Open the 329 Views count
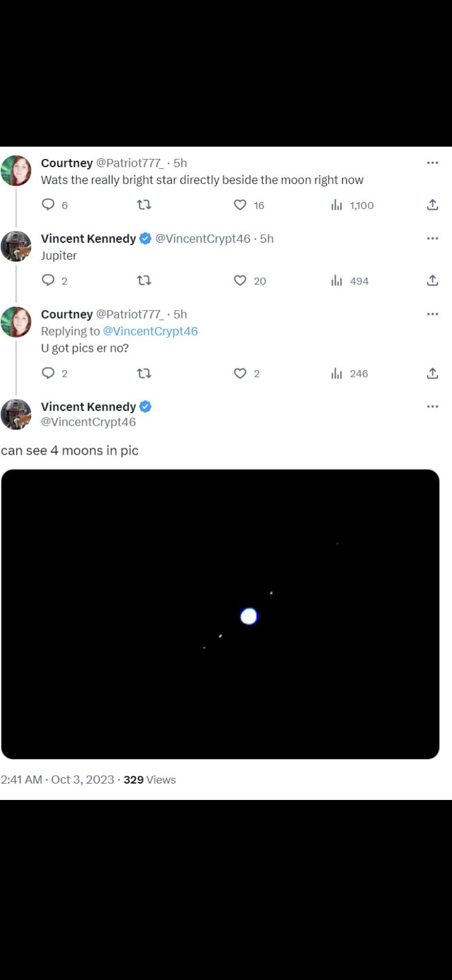 point(149,780)
